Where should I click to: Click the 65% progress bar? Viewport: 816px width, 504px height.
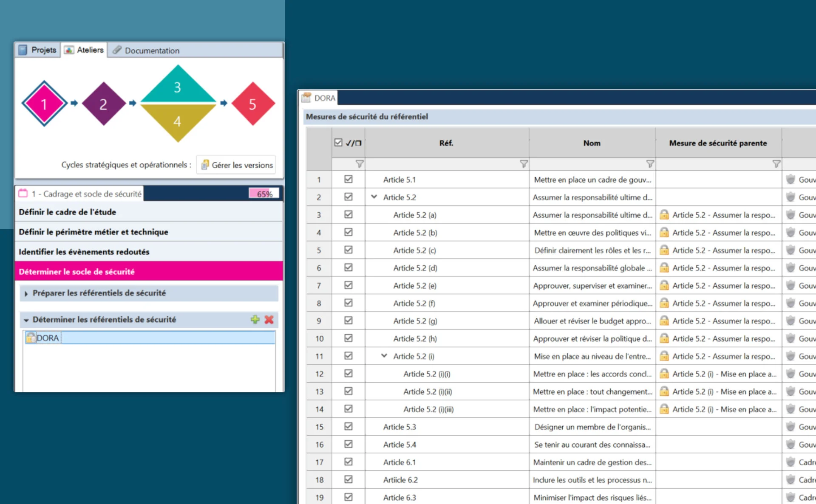coord(264,194)
